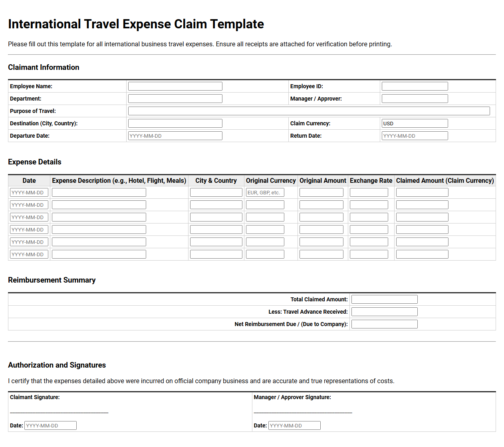Click sixth row Claimed Amount field

tap(422, 254)
